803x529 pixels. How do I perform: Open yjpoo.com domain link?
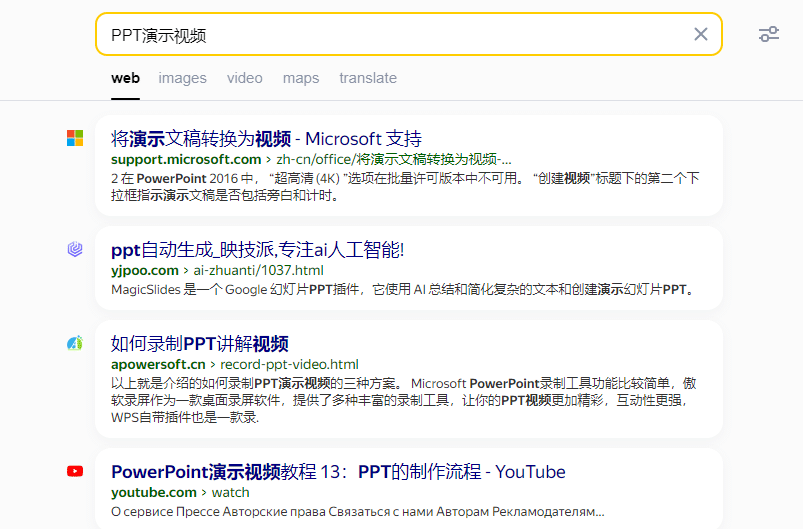click(x=145, y=270)
